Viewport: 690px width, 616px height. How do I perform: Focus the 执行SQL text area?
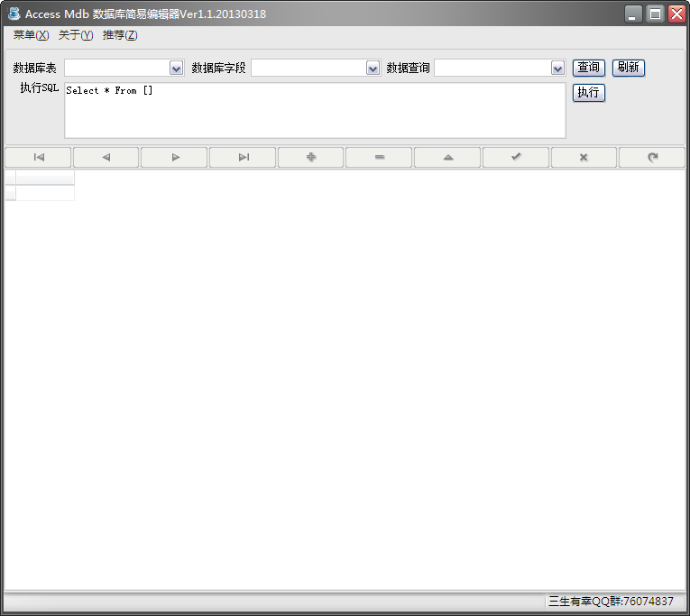(x=315, y=110)
